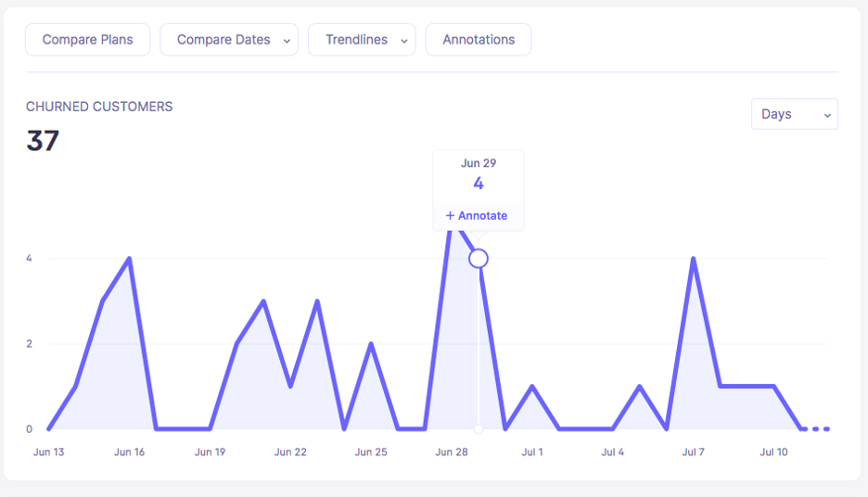
Task: Click + Annotate in the Jun 29 tooltip
Action: (x=478, y=216)
